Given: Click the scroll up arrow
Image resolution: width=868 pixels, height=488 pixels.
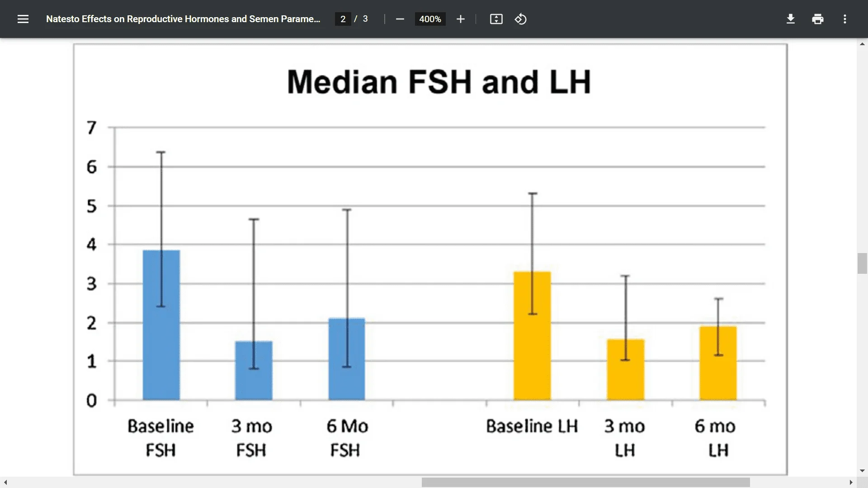Looking at the screenshot, I should [862, 44].
